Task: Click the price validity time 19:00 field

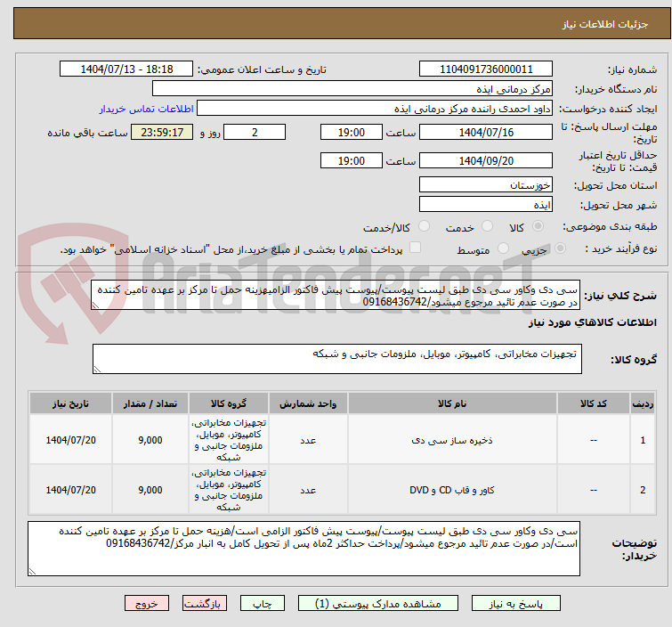Action: (x=351, y=161)
